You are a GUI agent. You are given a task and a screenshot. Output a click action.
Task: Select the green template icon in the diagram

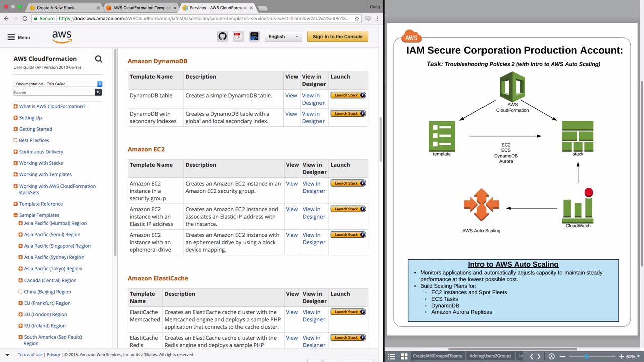442,136
